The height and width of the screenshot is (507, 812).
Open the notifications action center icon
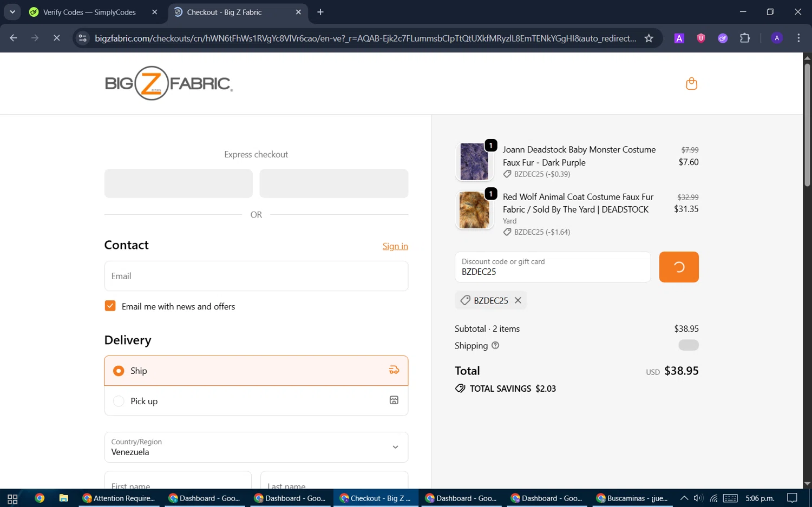792,498
